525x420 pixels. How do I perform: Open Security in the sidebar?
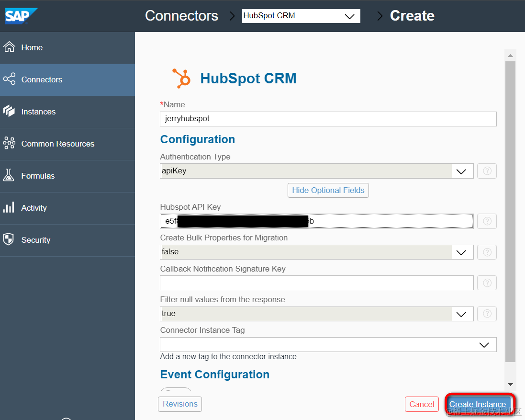pyautogui.click(x=67, y=240)
